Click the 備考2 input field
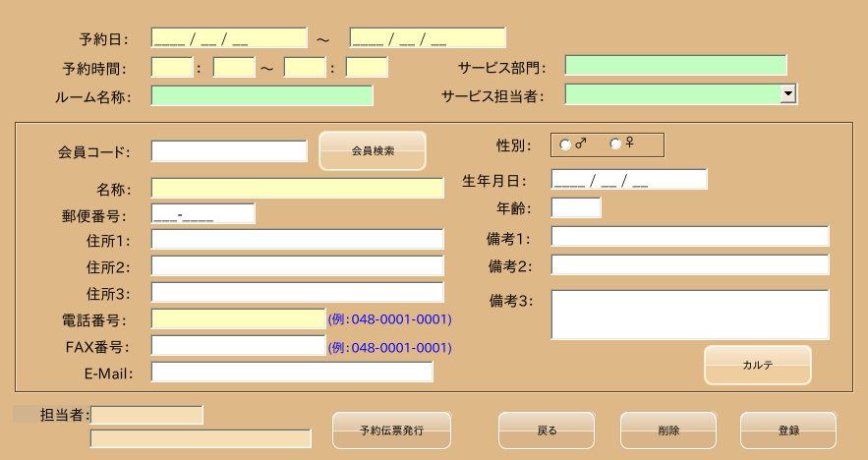 pos(690,264)
